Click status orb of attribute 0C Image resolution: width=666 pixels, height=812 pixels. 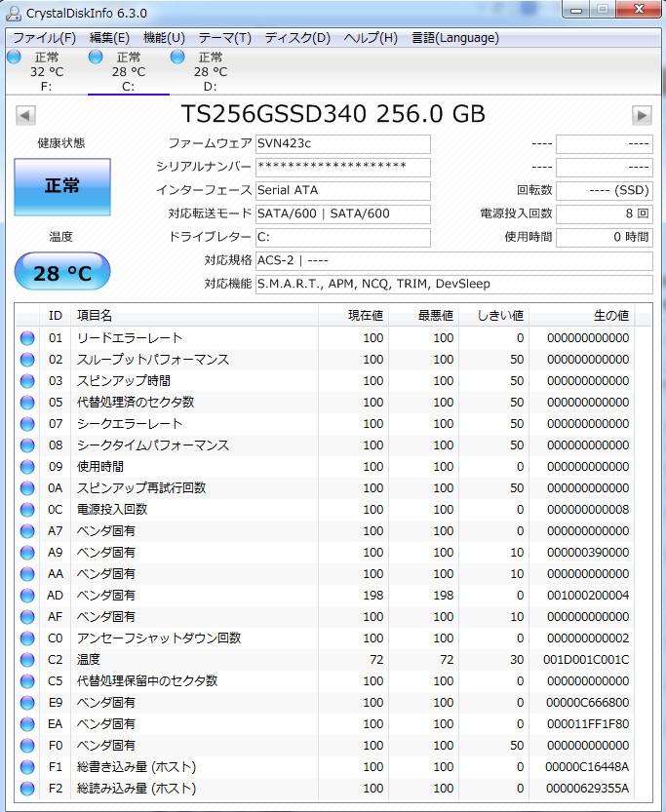(27, 510)
